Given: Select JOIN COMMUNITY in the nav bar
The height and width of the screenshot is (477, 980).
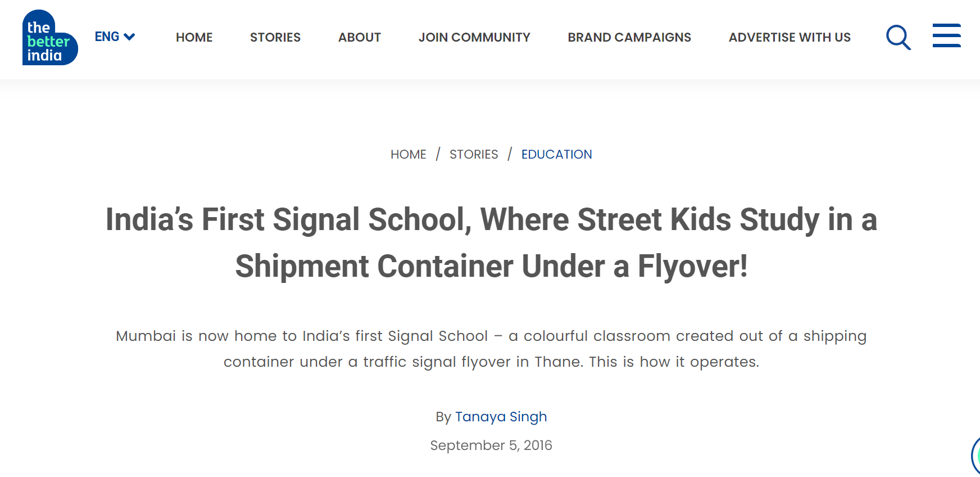Looking at the screenshot, I should 474,37.
